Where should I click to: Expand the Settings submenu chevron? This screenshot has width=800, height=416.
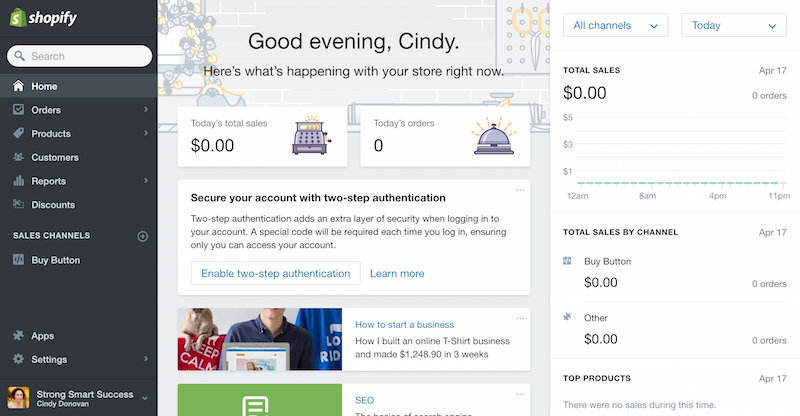pos(146,359)
